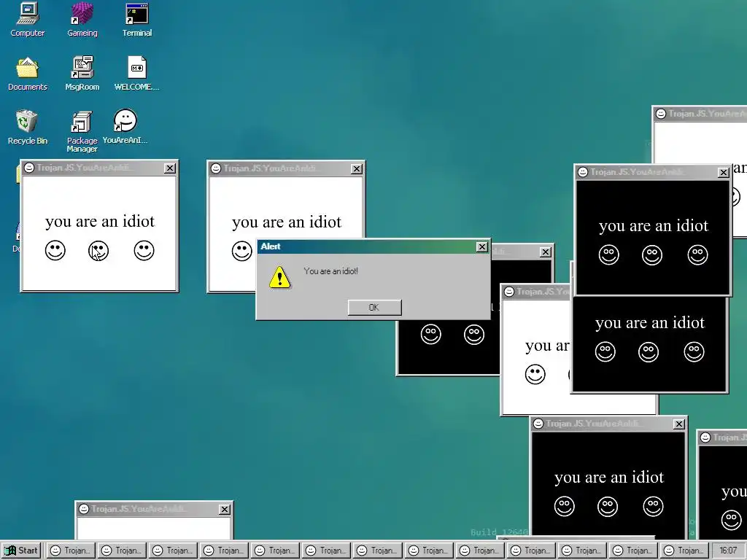The height and width of the screenshot is (560, 747).
Task: Click the first smiley face in the leftmost white window
Action: pos(55,251)
